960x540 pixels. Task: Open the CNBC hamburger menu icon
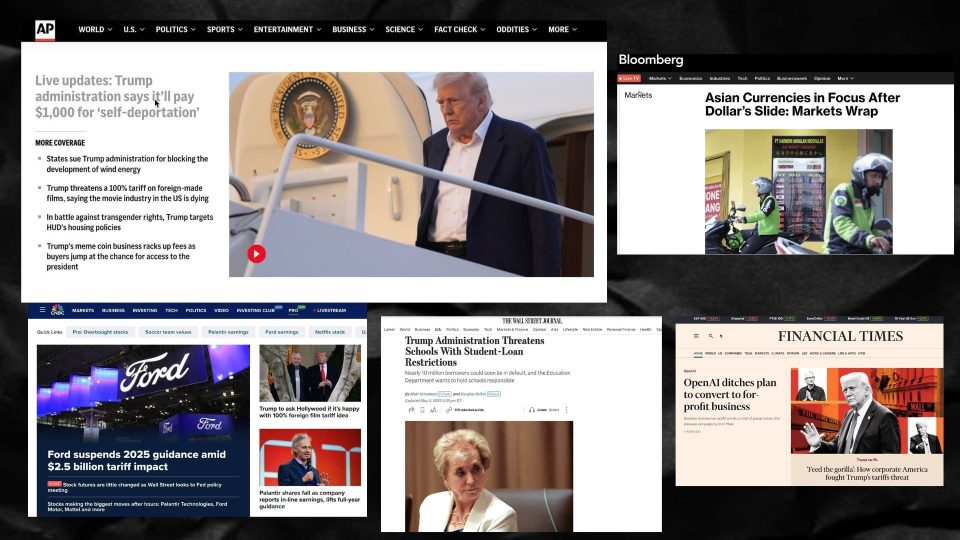point(42,310)
